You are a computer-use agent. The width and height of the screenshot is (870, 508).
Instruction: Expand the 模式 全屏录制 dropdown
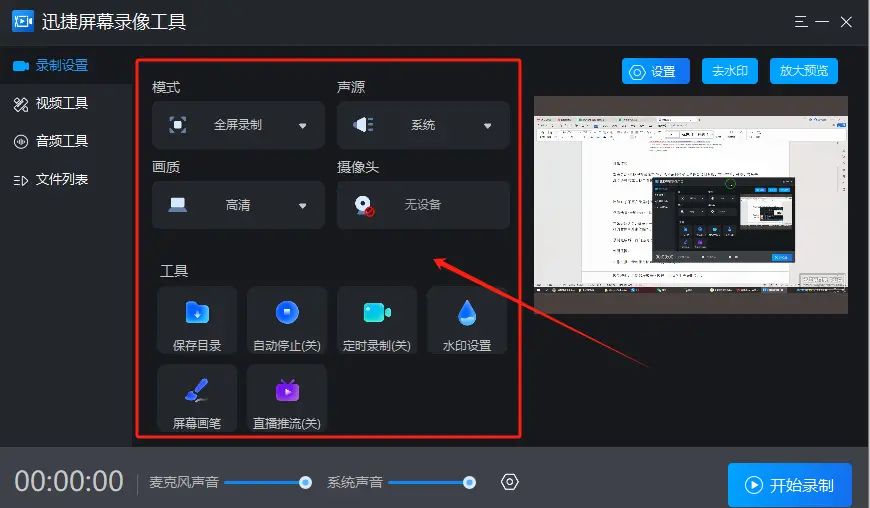(238, 125)
